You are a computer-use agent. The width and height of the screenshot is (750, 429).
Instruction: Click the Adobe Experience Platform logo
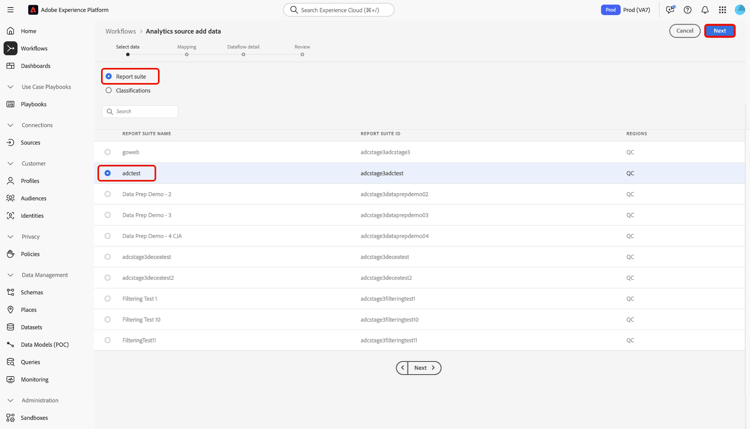coord(33,10)
